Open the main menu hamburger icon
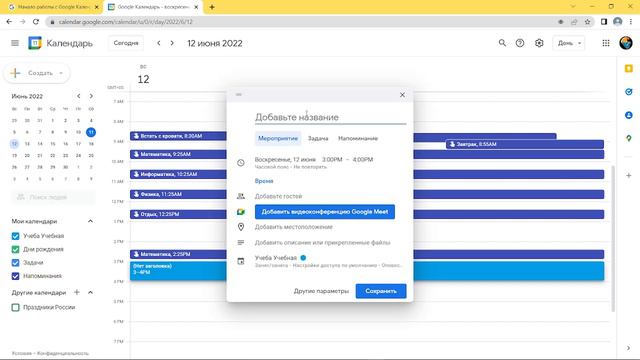The image size is (640, 360). 15,43
